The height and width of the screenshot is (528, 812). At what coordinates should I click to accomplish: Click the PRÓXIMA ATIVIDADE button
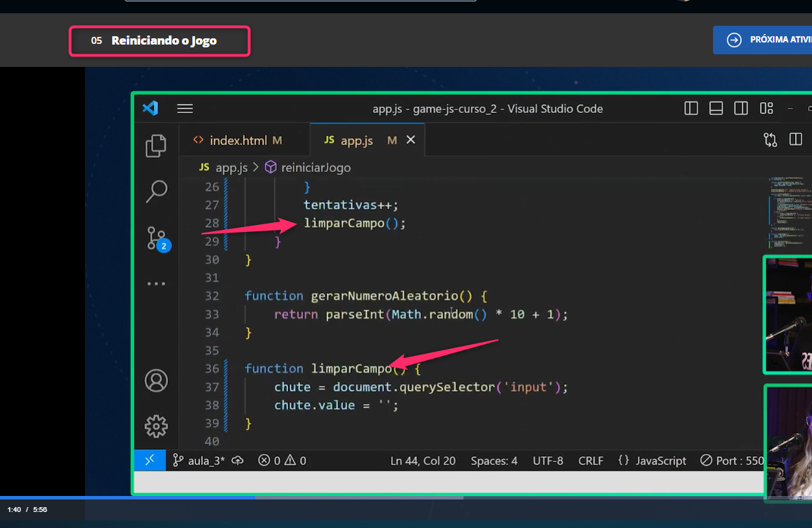coord(763,40)
